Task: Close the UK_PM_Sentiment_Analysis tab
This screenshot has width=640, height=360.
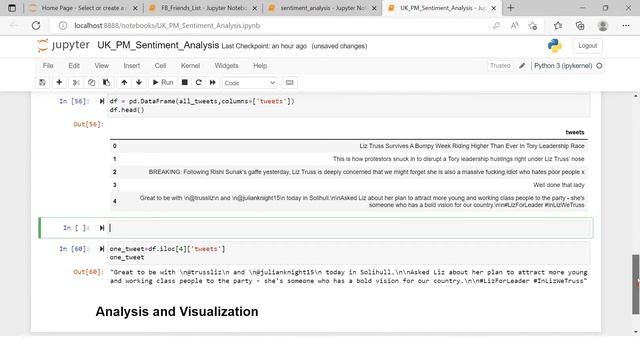Action: coord(493,8)
